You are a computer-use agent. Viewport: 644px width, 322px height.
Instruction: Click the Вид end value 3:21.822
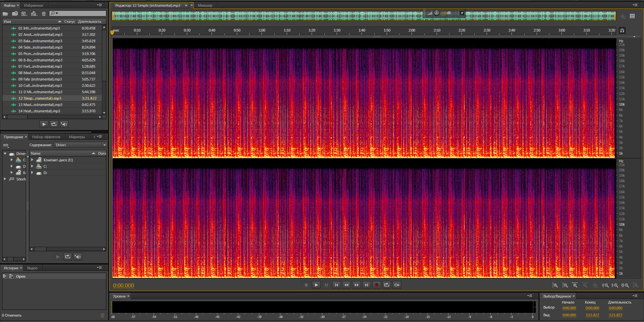coord(592,315)
